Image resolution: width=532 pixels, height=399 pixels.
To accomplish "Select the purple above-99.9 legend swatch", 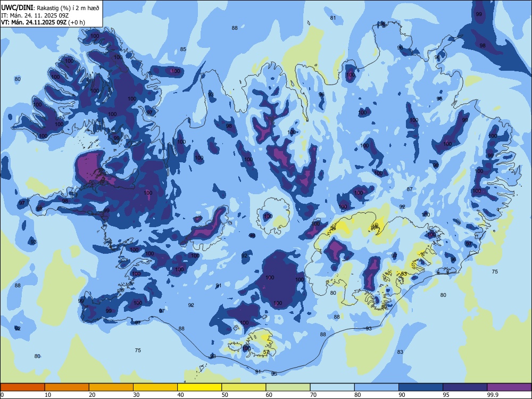I will tap(509, 387).
